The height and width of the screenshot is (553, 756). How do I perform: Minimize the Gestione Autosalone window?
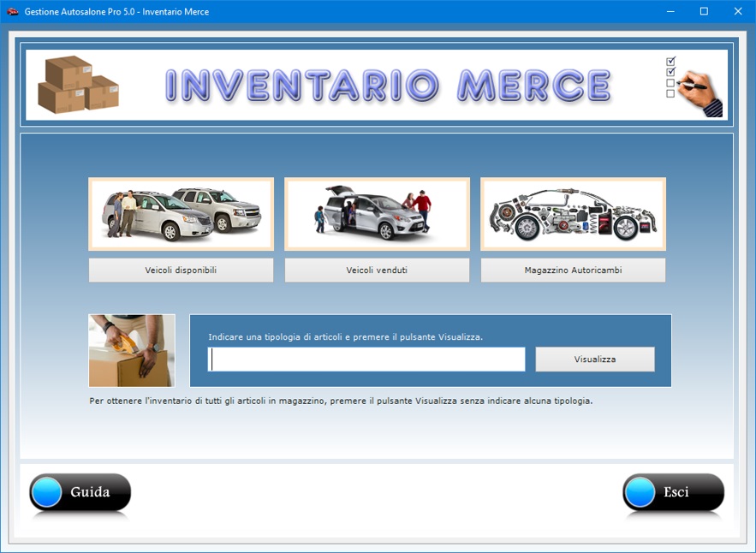pos(670,12)
